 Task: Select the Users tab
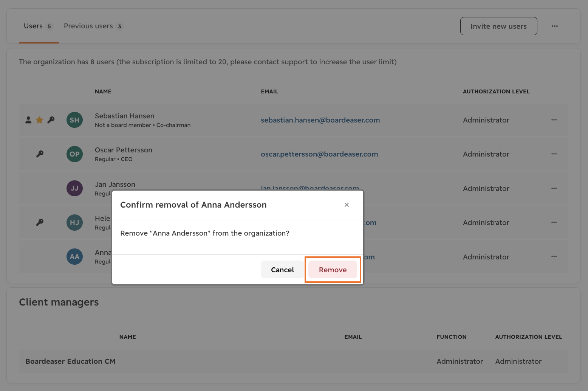[38, 26]
